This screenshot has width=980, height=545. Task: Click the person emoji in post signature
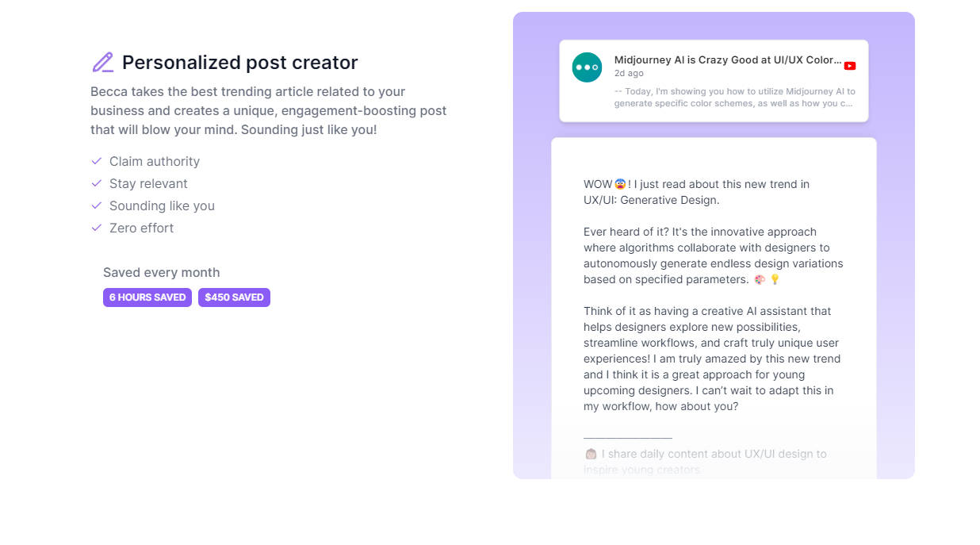[591, 455]
